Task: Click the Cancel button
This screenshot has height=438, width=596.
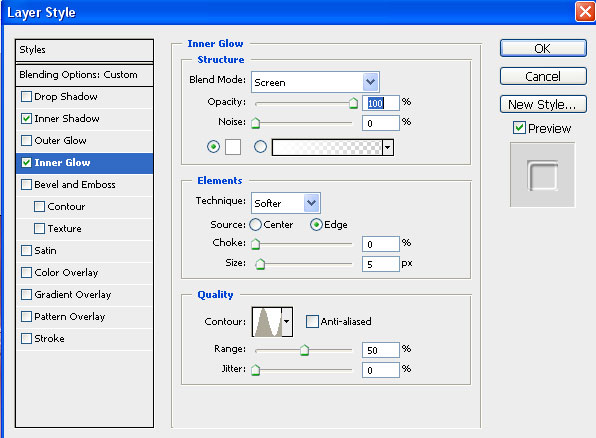Action: point(543,76)
